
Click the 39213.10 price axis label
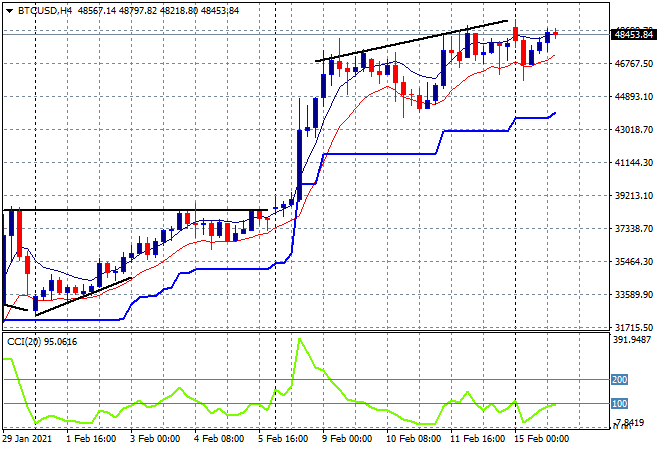tap(634, 196)
